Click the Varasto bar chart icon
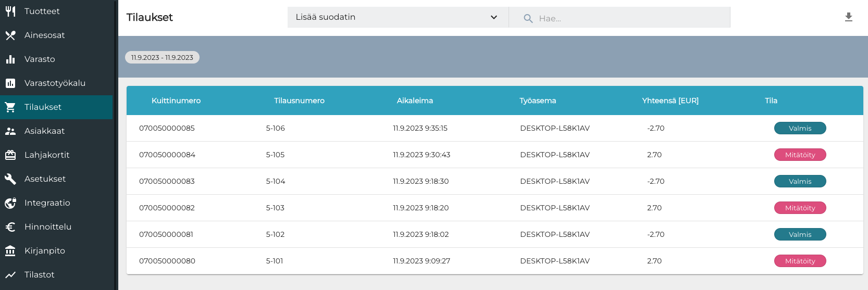 click(10, 59)
